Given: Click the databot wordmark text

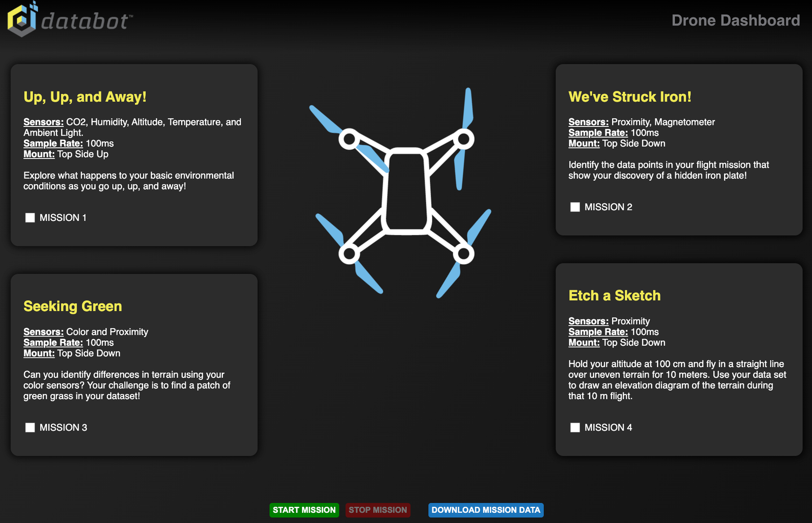Looking at the screenshot, I should click(85, 21).
